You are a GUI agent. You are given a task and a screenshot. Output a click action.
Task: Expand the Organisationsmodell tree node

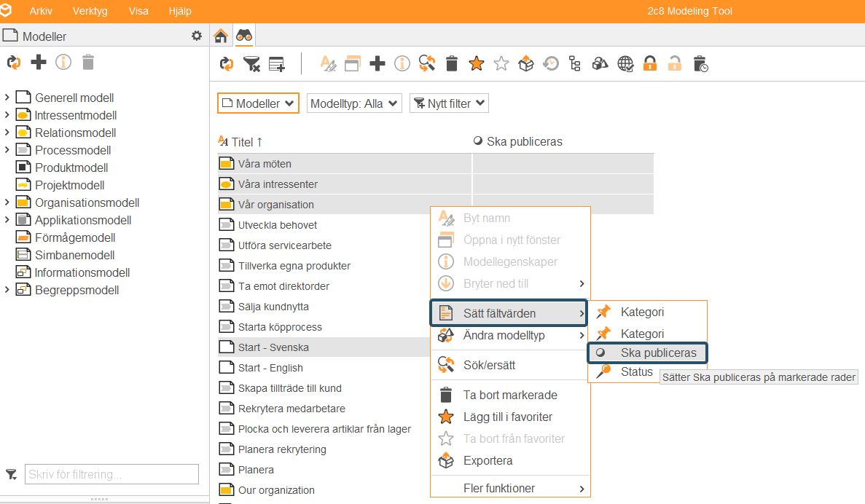coord(7,202)
